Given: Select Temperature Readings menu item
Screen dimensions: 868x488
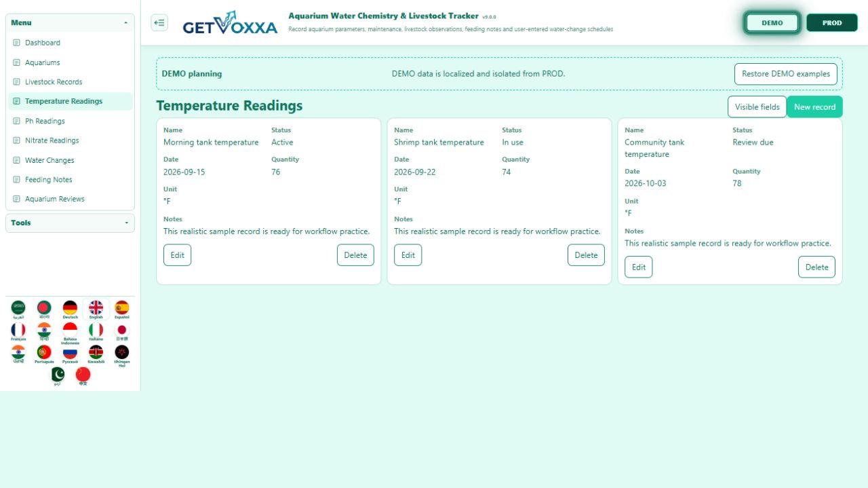Looking at the screenshot, I should 70,101.
